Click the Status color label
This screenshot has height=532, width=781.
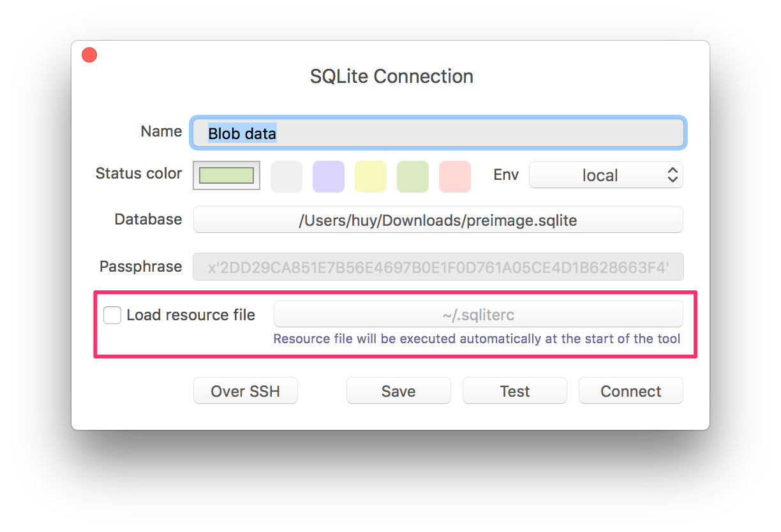138,174
